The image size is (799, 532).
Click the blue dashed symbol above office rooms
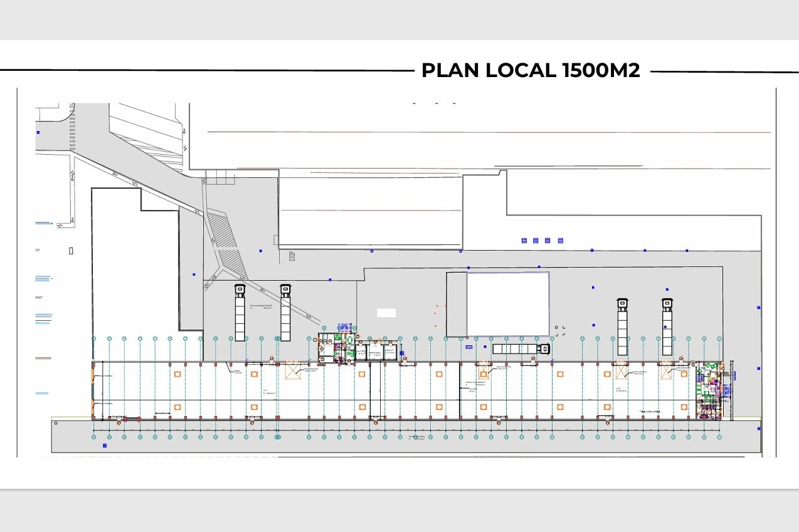(x=345, y=327)
